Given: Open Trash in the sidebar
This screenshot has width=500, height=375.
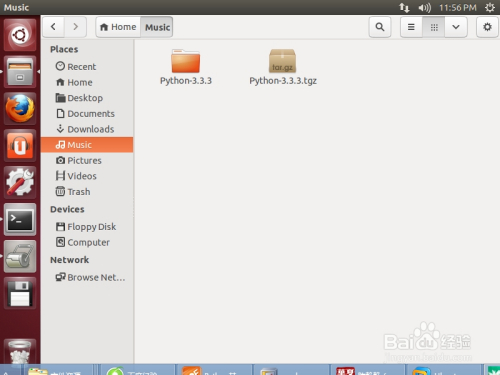Looking at the screenshot, I should click(87, 192).
